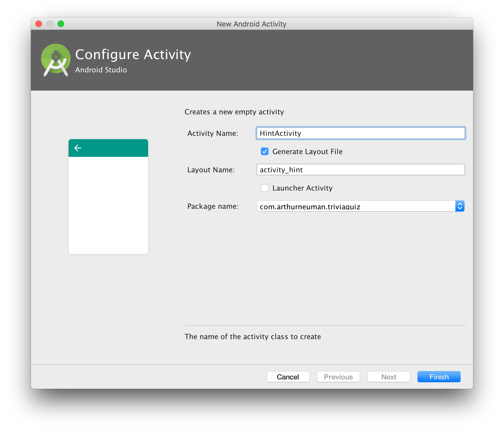Click the Package name combo box field

click(x=361, y=206)
